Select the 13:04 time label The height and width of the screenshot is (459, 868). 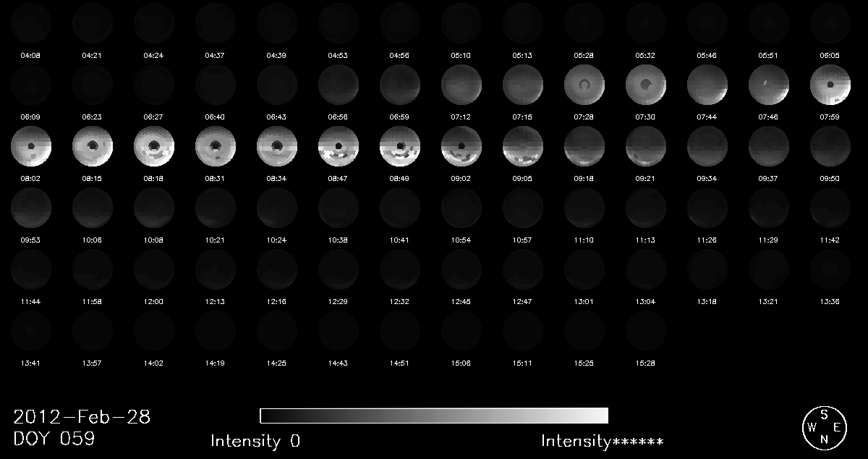646,301
